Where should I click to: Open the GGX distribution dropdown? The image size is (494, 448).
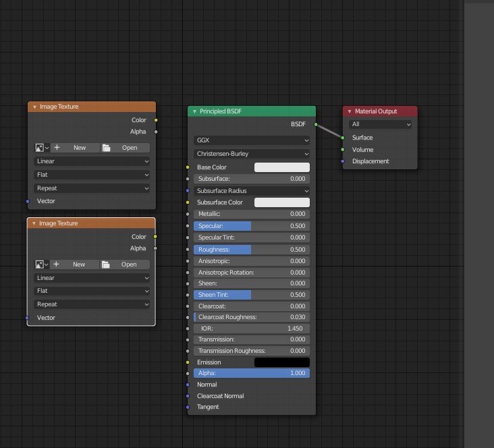point(251,140)
